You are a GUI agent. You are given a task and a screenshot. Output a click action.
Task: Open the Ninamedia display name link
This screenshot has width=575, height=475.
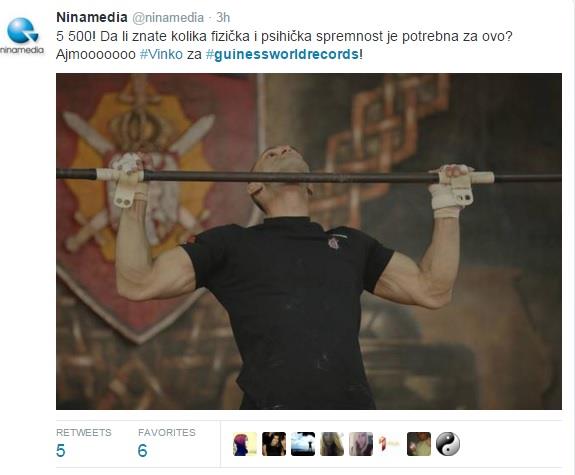tap(92, 17)
